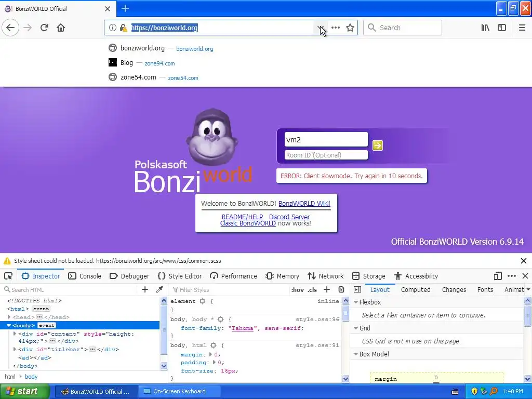Open the hamburger application menu
532x399 pixels.
[522, 28]
